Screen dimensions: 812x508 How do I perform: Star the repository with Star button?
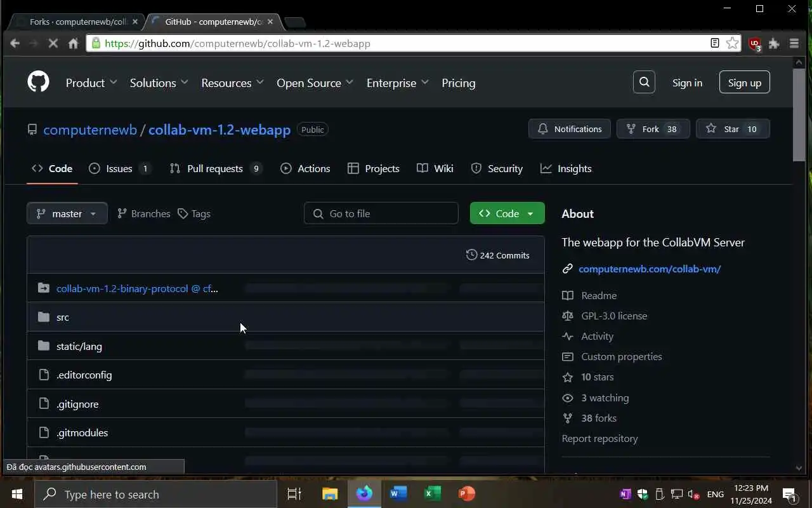pos(733,129)
